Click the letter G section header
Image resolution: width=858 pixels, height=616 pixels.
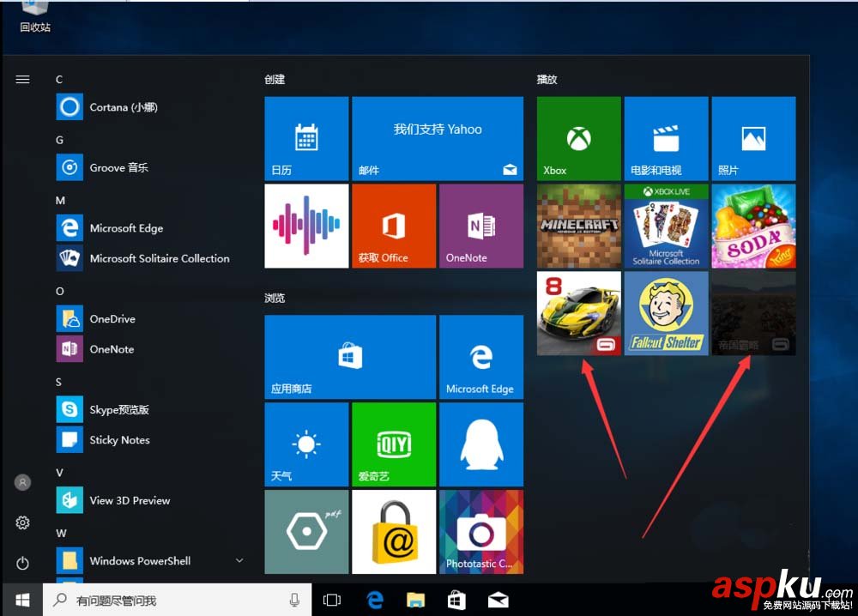59,139
